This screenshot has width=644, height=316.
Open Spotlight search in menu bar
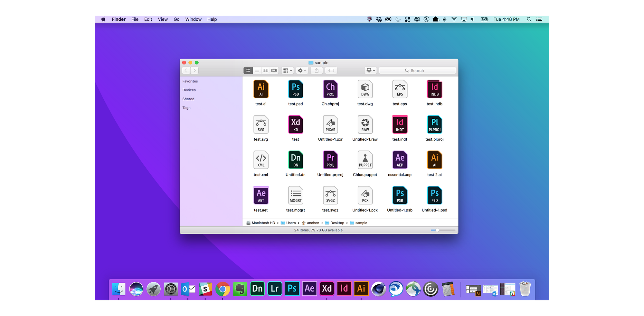pos(529,19)
